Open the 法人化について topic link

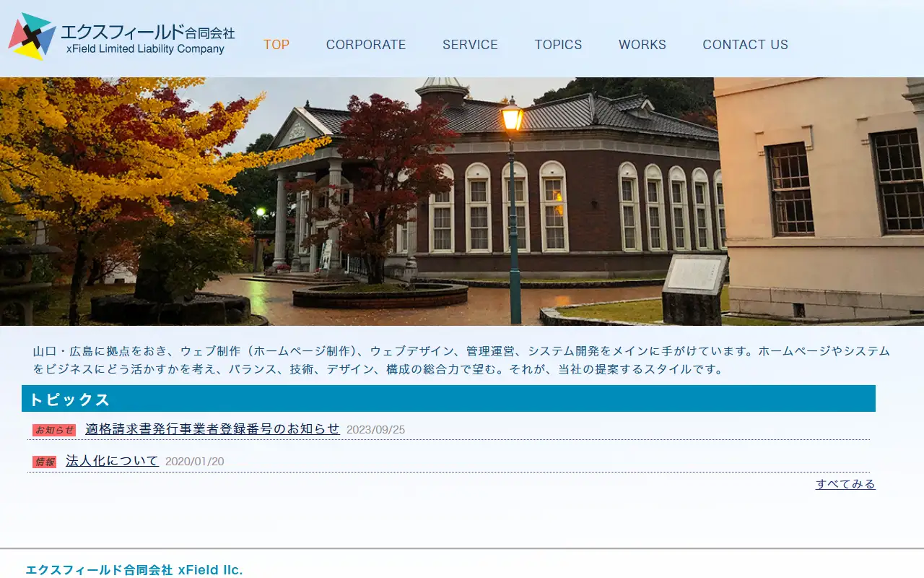tap(112, 461)
